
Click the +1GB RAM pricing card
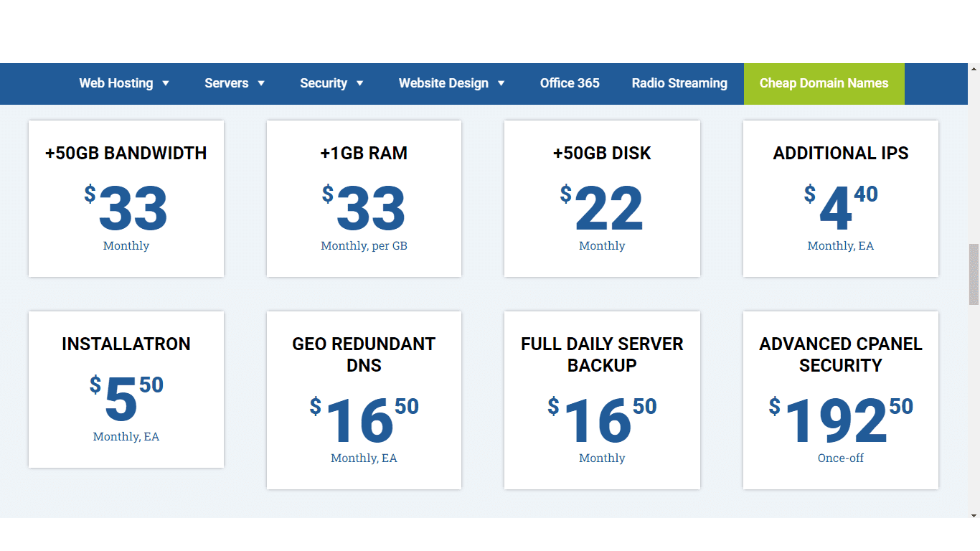click(x=364, y=199)
